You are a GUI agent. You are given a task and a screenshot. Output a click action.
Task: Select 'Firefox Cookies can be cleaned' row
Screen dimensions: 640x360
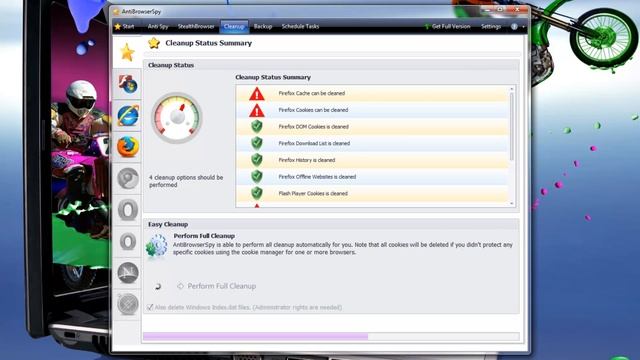372,110
